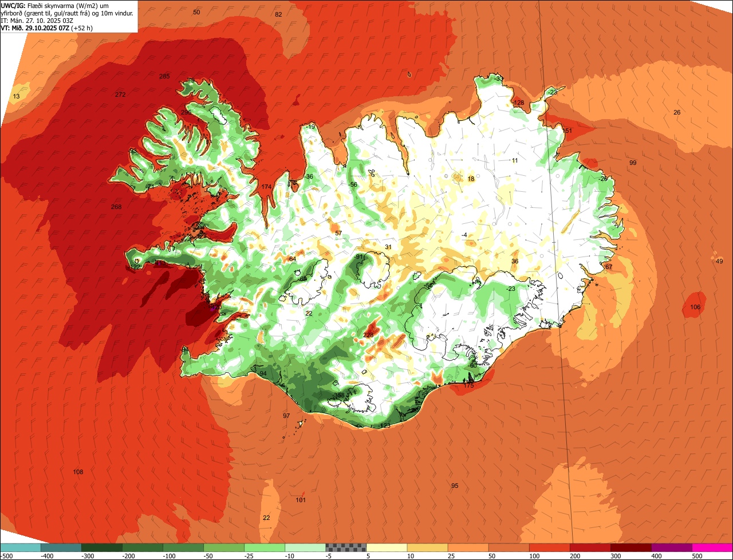Click the map value -19 on the north coast

pyautogui.click(x=310, y=127)
